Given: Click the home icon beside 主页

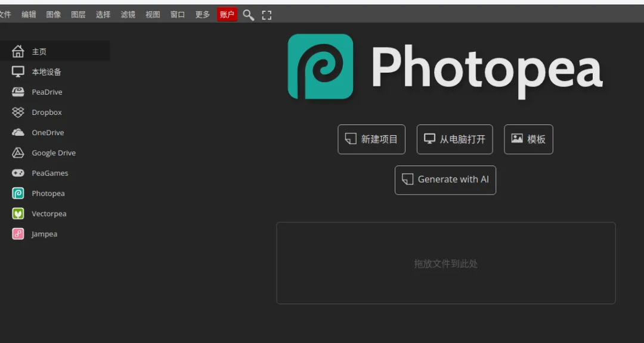Looking at the screenshot, I should [18, 51].
